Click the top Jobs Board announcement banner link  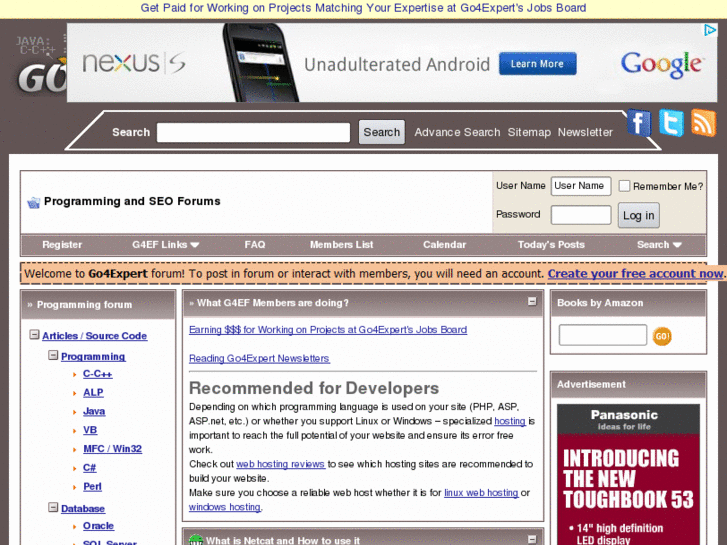363,8
